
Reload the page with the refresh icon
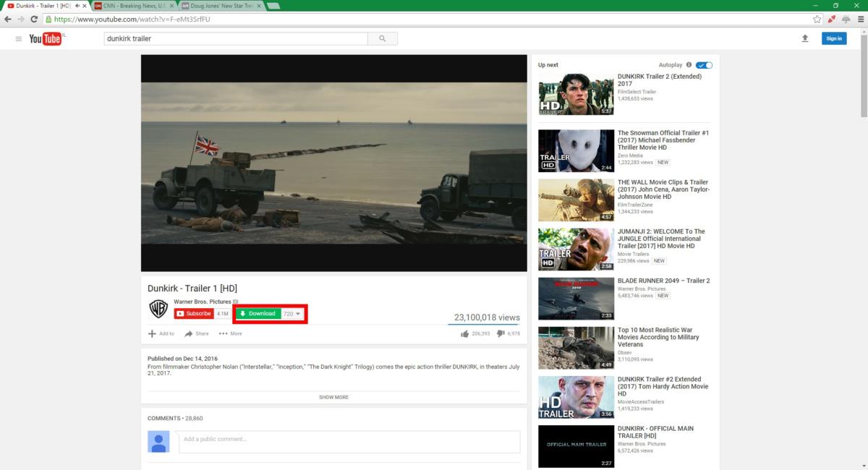34,19
